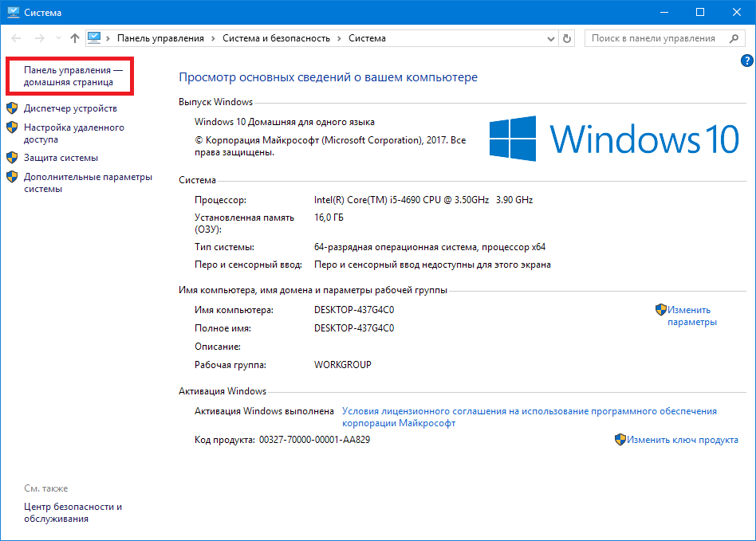The image size is (756, 541).
Task: Maximize the Система window
Action: pyautogui.click(x=700, y=12)
